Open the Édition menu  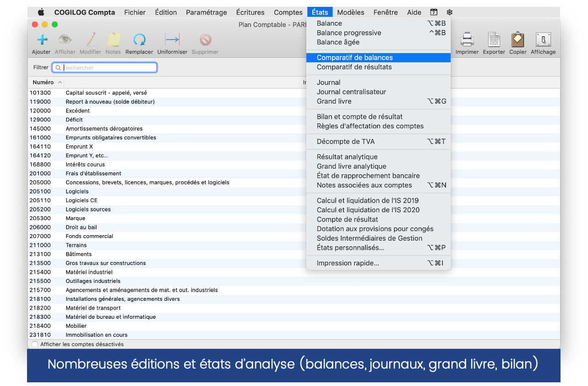tap(166, 12)
